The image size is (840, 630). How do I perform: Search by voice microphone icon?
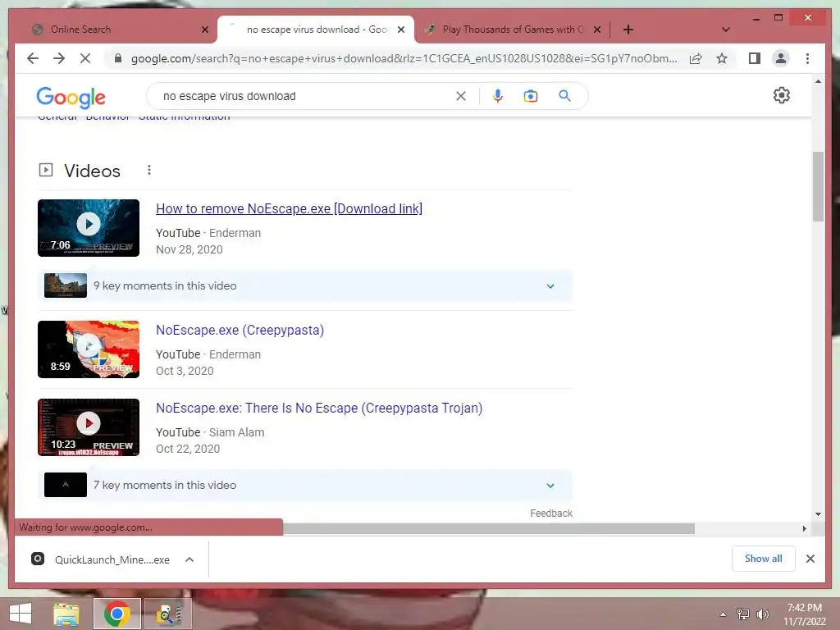click(x=498, y=96)
